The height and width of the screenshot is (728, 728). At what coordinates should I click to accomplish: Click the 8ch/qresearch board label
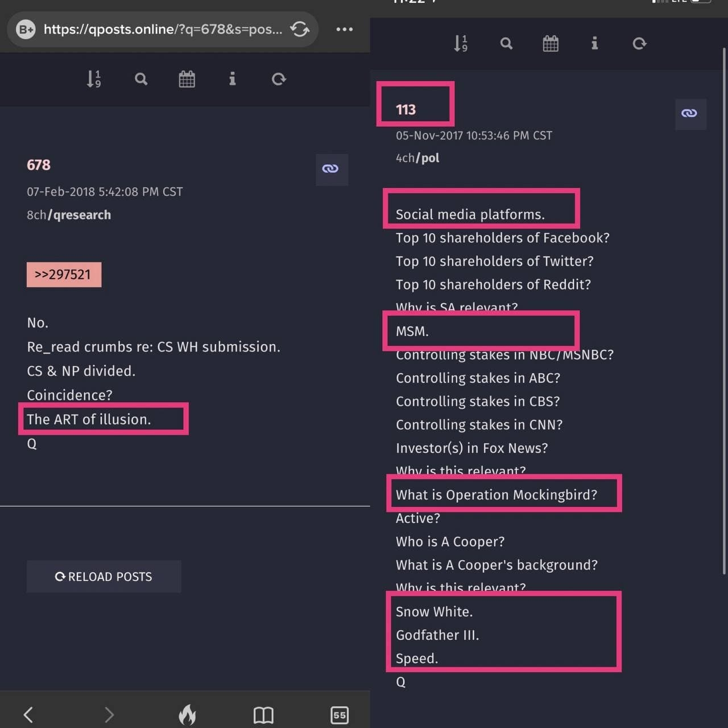[69, 215]
